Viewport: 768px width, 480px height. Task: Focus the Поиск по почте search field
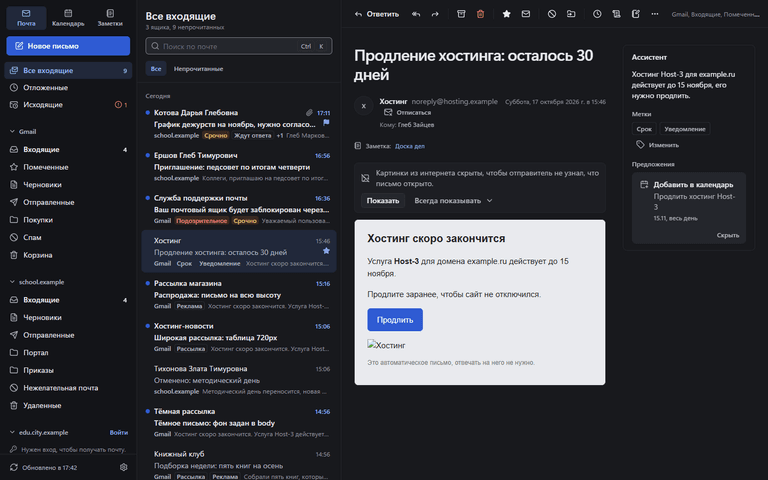coord(239,46)
